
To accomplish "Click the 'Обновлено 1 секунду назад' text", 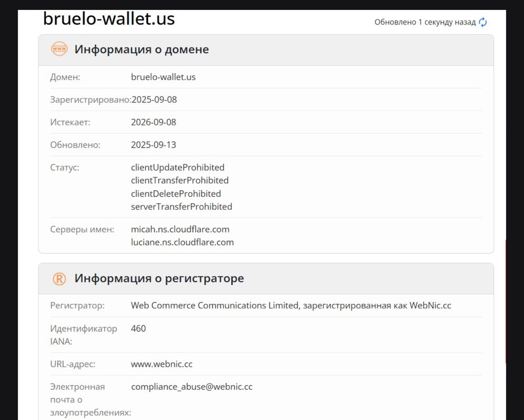I will (x=425, y=22).
